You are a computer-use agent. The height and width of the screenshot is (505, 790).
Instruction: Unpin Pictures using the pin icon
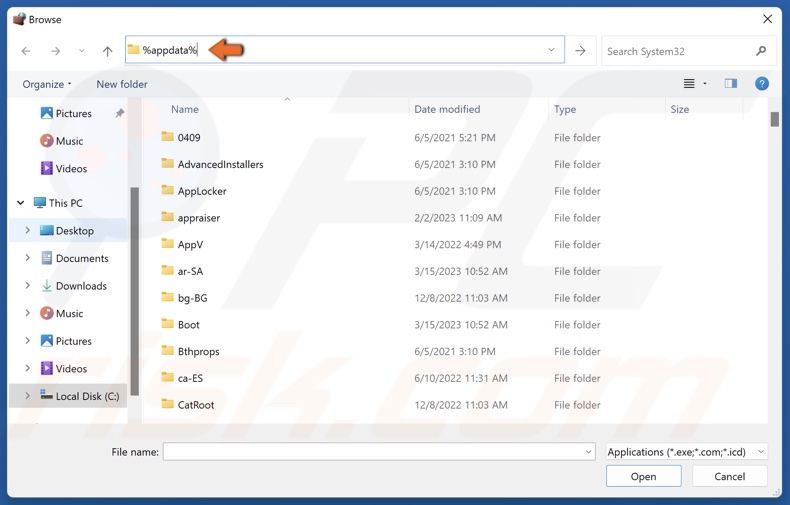pos(119,113)
